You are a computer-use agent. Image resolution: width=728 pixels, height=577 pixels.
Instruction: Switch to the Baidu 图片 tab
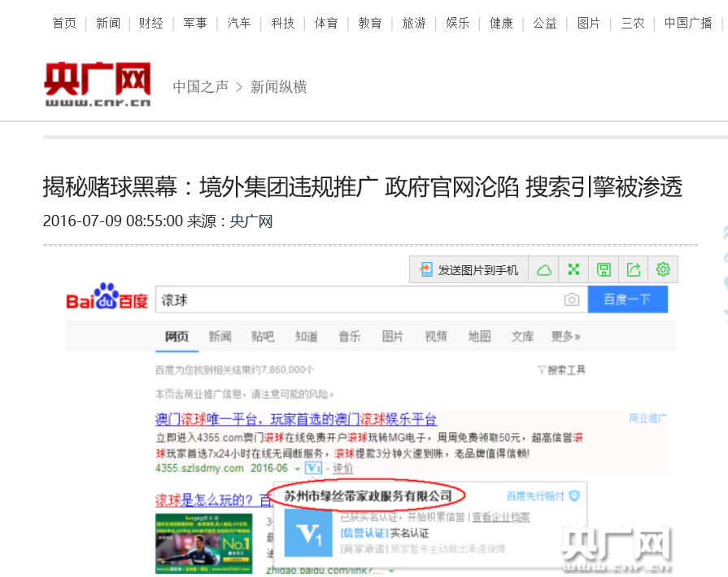tap(392, 336)
